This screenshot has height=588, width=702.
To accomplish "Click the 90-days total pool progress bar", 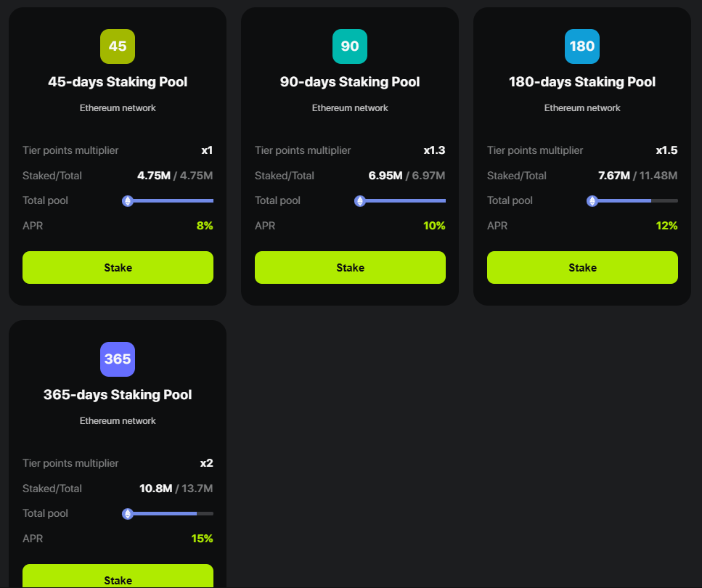I will point(400,201).
